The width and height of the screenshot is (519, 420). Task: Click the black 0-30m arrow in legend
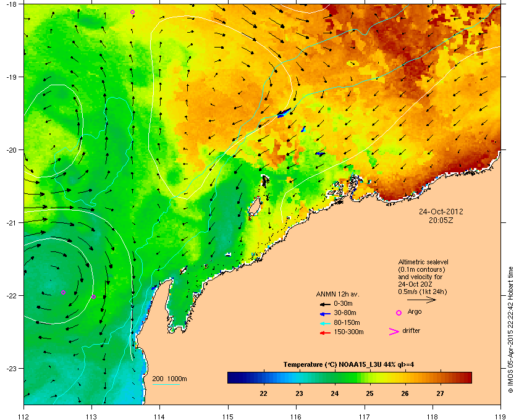pos(325,304)
